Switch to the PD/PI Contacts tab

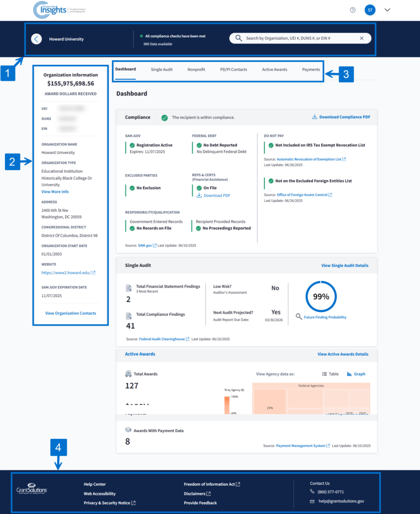(233, 69)
